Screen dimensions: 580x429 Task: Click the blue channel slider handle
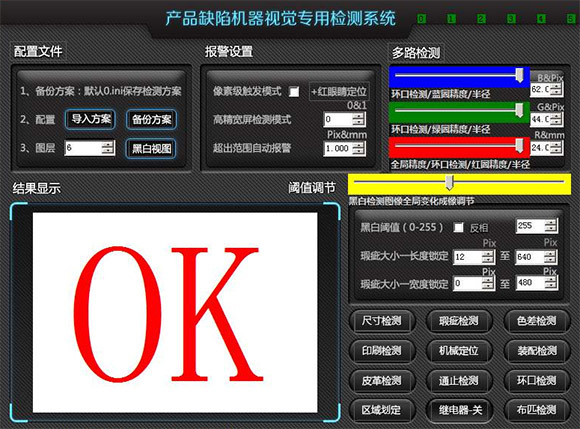520,75
